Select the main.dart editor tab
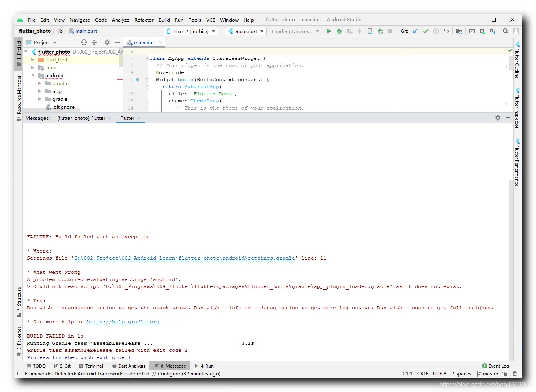Screen dimensions: 536x392 point(144,42)
